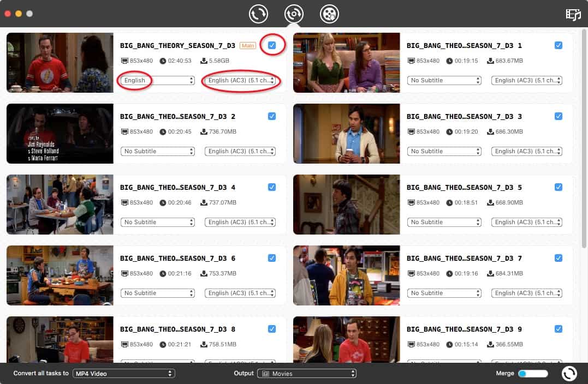The width and height of the screenshot is (588, 384).
Task: Click the 736.70MB file size
Action: pyautogui.click(x=223, y=131)
